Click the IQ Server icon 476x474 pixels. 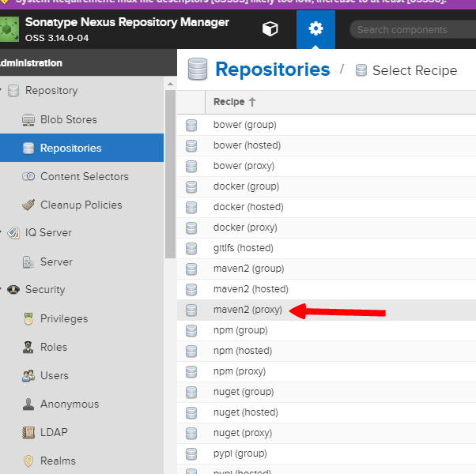[x=13, y=233]
